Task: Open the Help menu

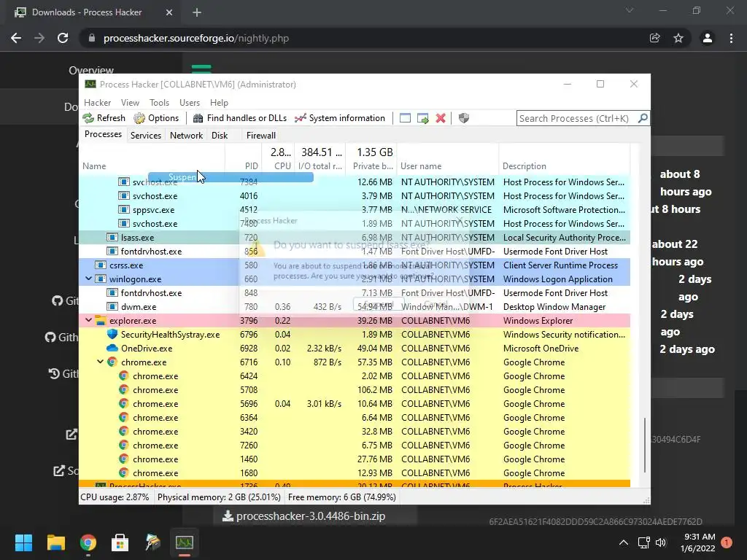Action: [x=219, y=102]
